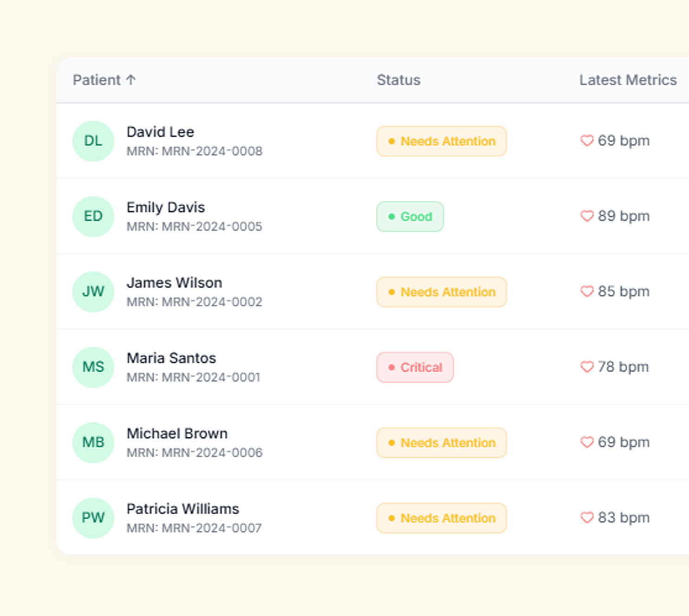The height and width of the screenshot is (616, 689).
Task: Click the heart icon on Maria Santos's row
Action: (587, 367)
